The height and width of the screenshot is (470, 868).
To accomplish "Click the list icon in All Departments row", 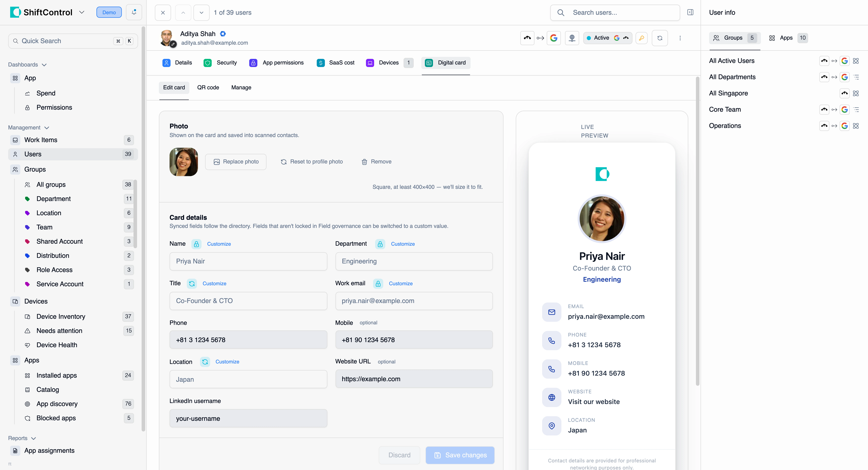I will [x=856, y=77].
